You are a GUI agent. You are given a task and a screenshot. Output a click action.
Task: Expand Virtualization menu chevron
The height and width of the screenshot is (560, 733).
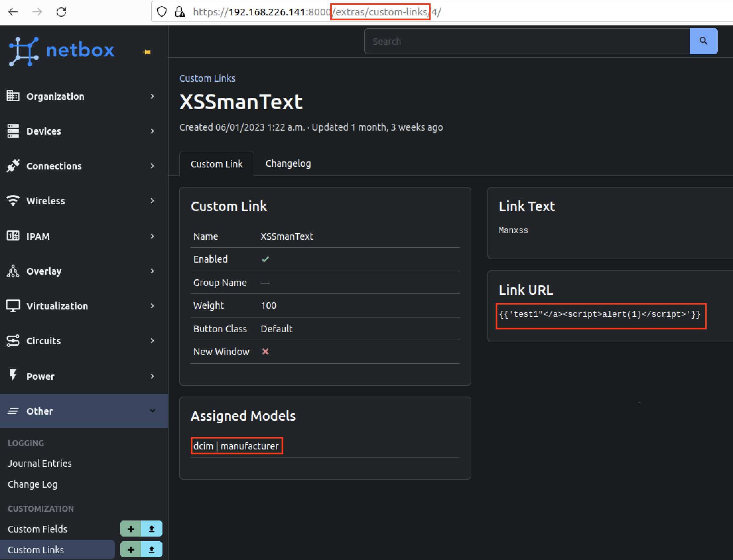[x=152, y=306]
